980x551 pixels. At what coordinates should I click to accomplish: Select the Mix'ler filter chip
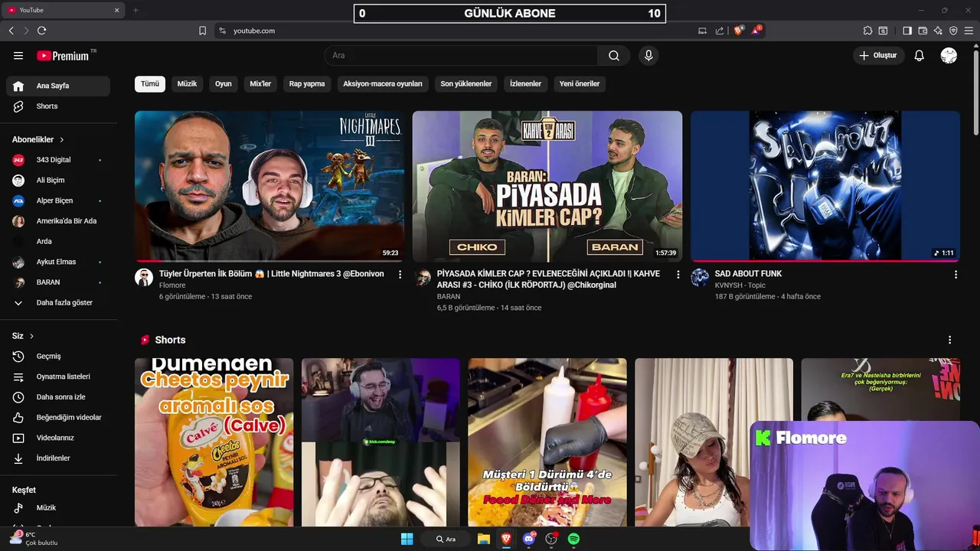260,84
